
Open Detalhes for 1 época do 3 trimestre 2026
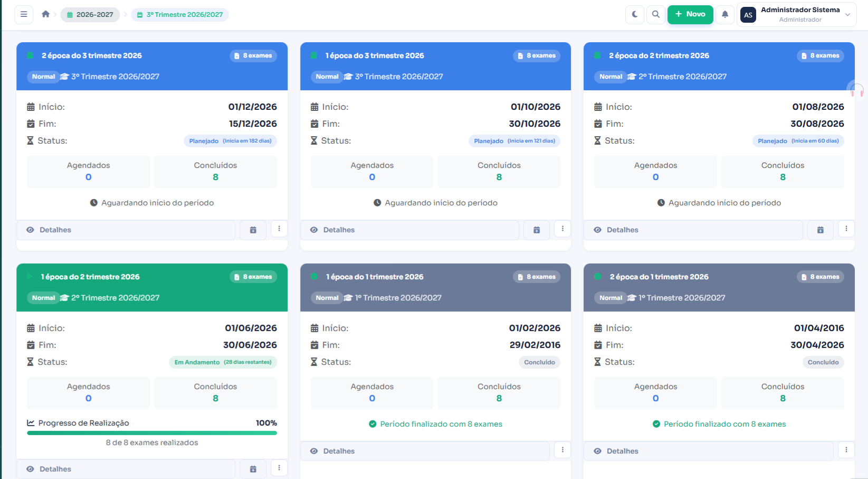pos(409,230)
